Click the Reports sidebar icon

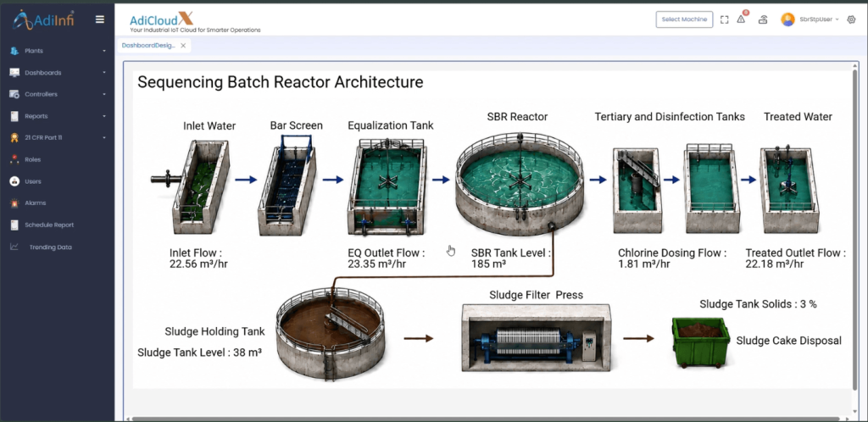14,116
